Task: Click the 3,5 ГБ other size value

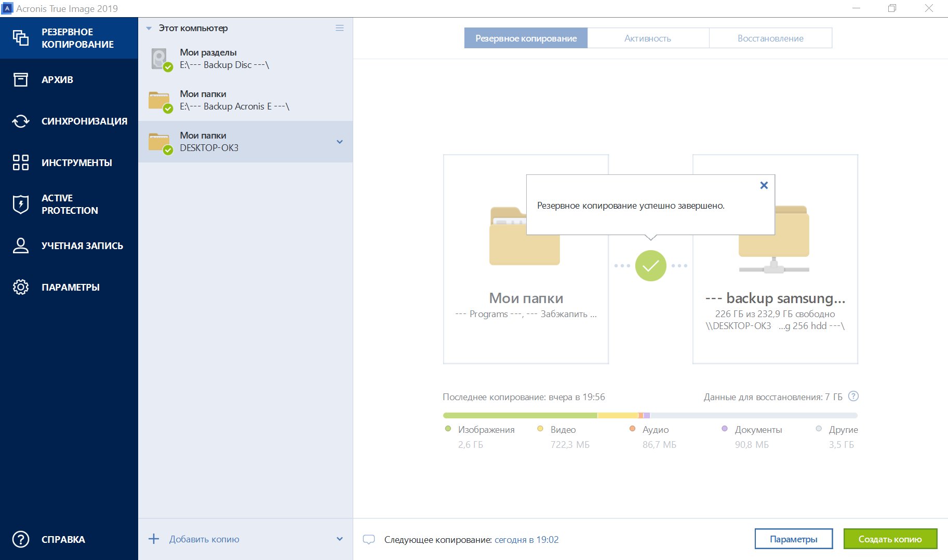Action: click(842, 445)
